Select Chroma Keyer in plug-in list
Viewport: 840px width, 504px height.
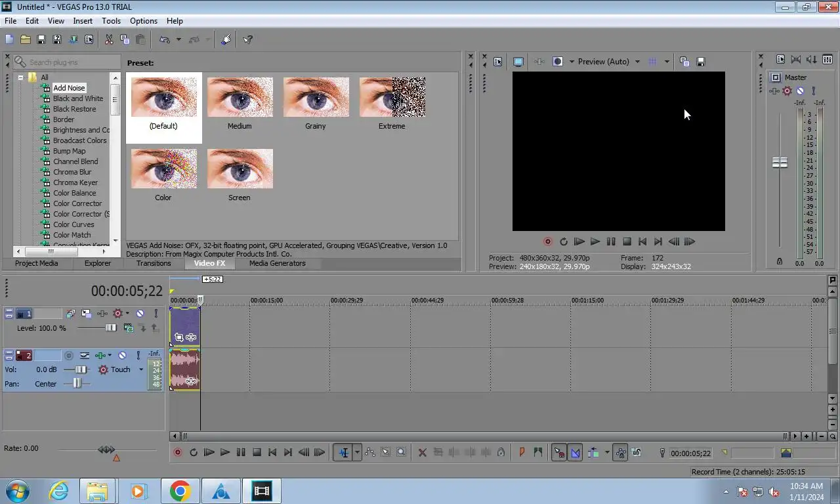point(75,182)
